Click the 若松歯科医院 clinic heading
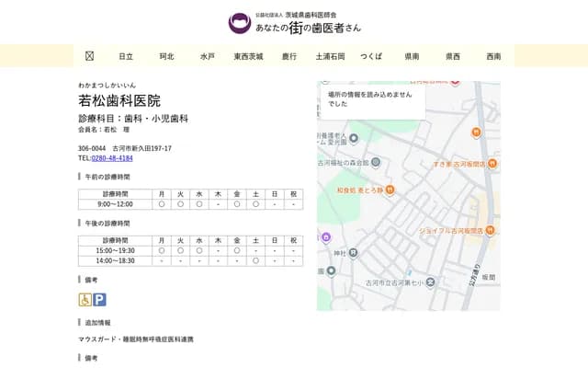 coord(119,100)
